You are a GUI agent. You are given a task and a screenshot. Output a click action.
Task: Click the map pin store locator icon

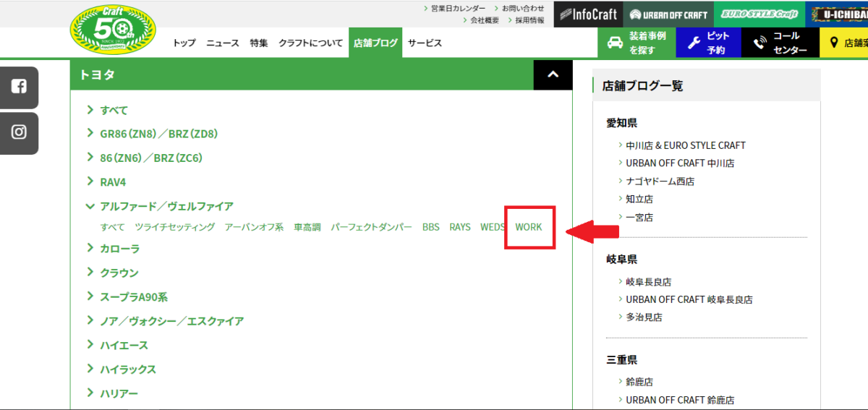(x=834, y=43)
